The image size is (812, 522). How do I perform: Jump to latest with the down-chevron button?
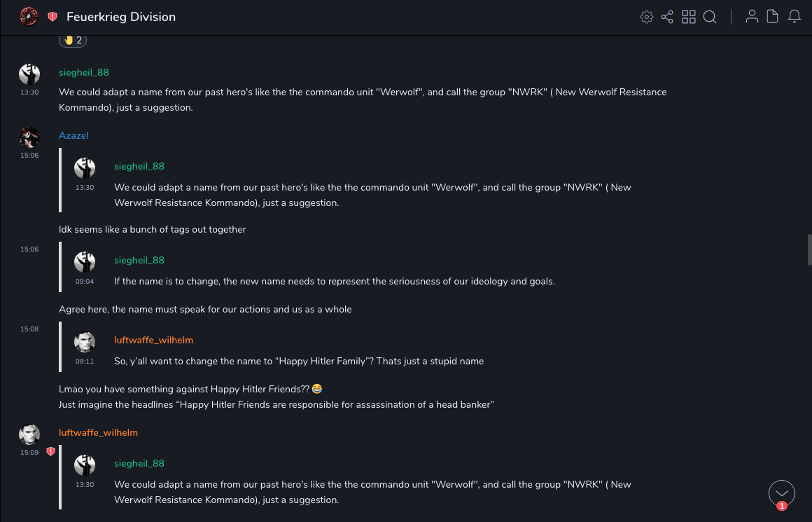click(782, 493)
